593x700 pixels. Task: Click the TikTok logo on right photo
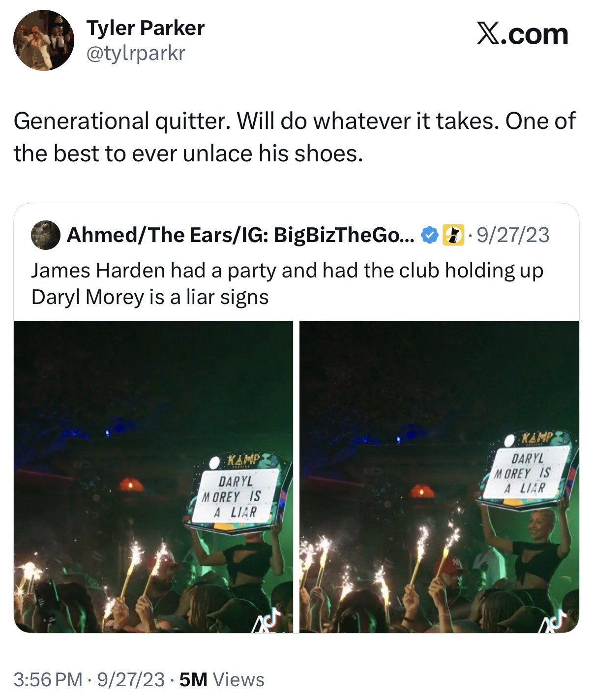pos(554,621)
